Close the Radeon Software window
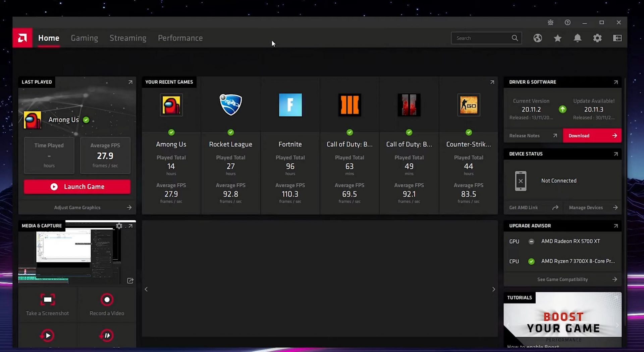The width and height of the screenshot is (644, 352). 619,23
